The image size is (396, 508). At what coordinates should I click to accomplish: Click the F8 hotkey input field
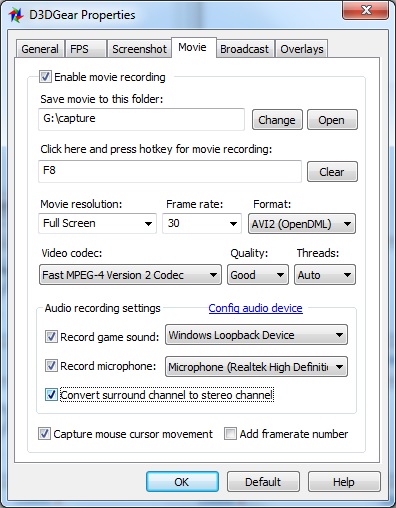pos(170,171)
